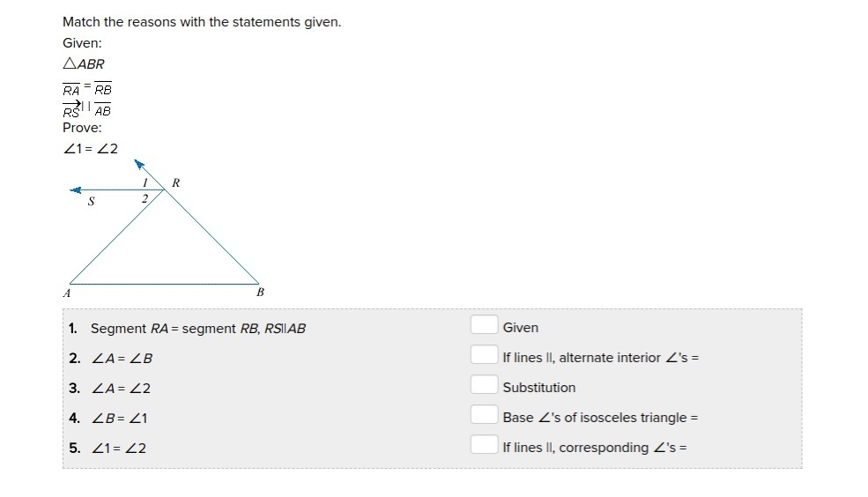Click the Given reason label

520,328
